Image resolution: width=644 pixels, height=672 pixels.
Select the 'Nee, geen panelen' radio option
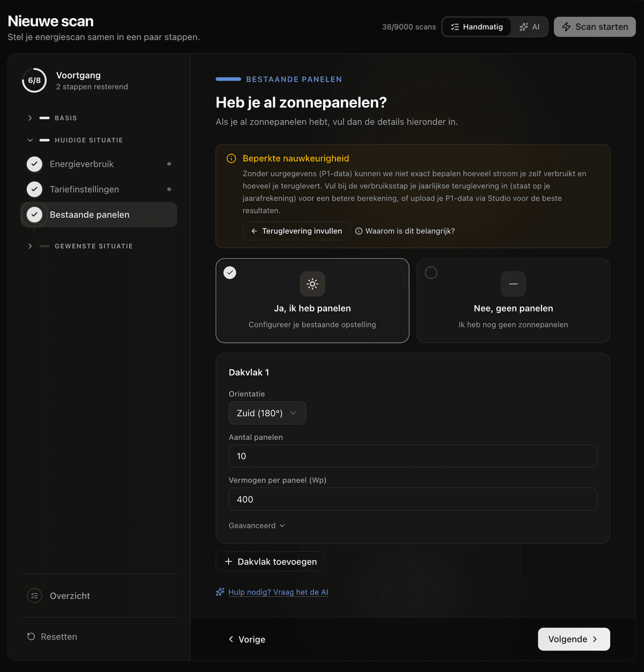[x=431, y=273]
